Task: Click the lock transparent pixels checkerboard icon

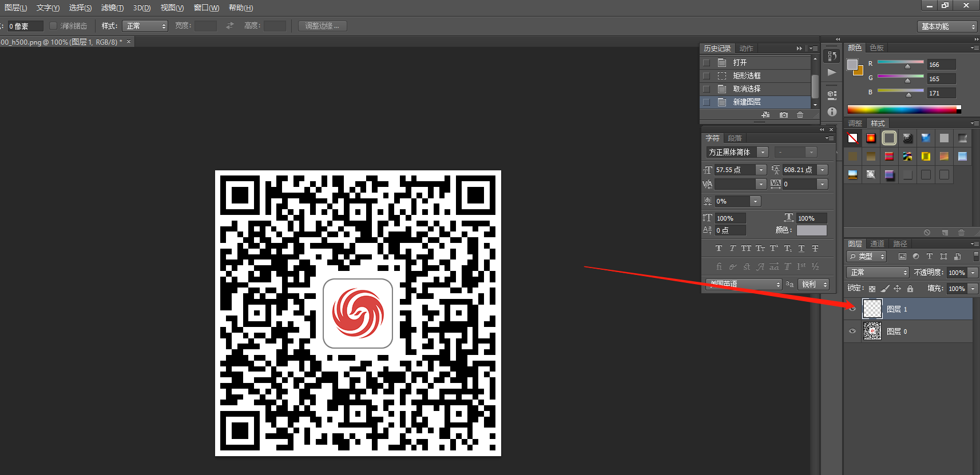Action: pyautogui.click(x=872, y=289)
